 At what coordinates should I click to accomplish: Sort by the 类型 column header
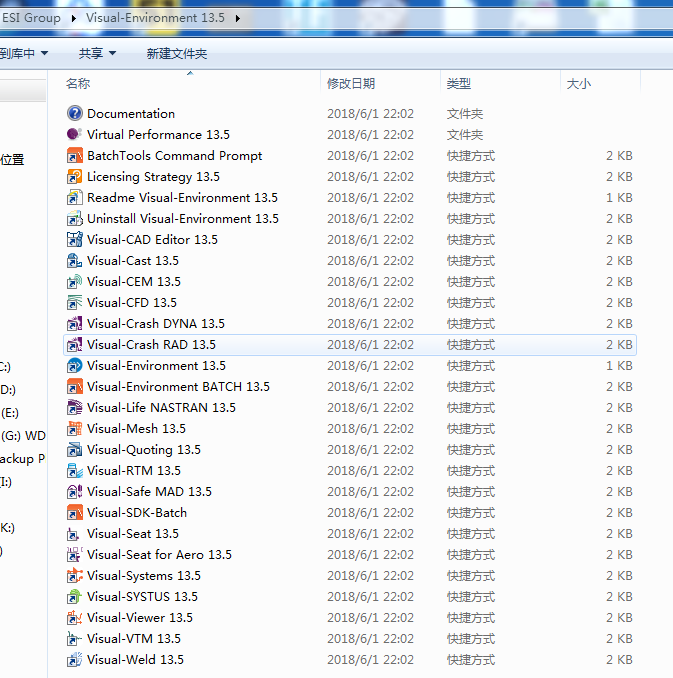tap(500, 83)
